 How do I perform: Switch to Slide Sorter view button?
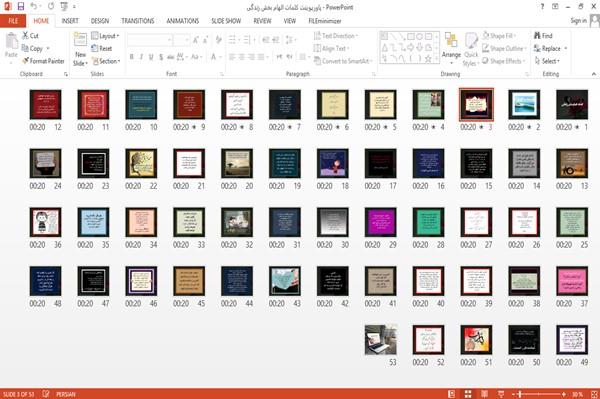coord(468,394)
